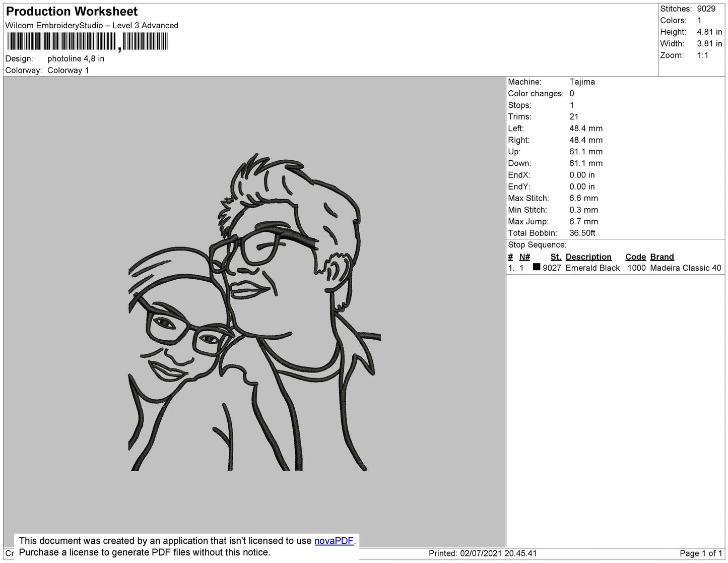The height and width of the screenshot is (563, 728).
Task: Click the novaPDF hyperlink in the notice
Action: click(x=334, y=541)
